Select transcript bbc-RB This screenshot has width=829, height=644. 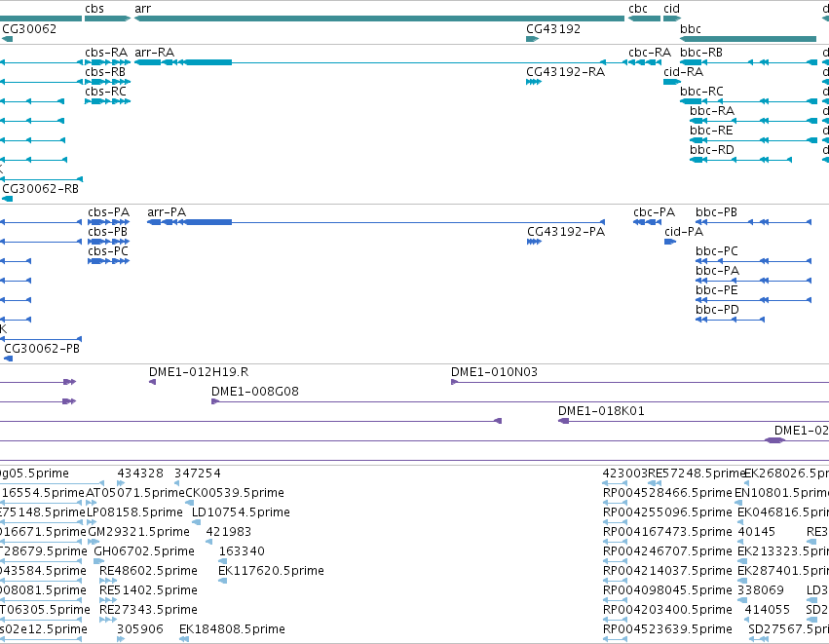[748, 62]
